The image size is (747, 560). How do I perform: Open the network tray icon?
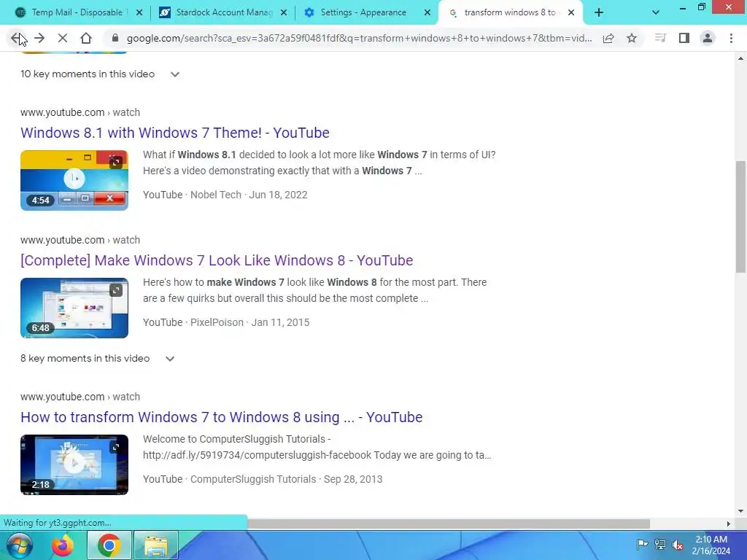659,545
